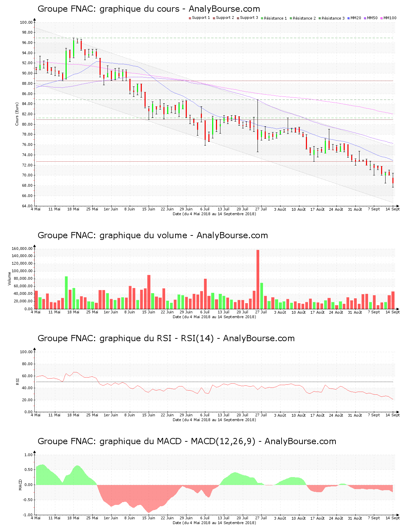Click the MM100 magenta legend swatch
This screenshot has height=532, width=412.
[x=382, y=18]
